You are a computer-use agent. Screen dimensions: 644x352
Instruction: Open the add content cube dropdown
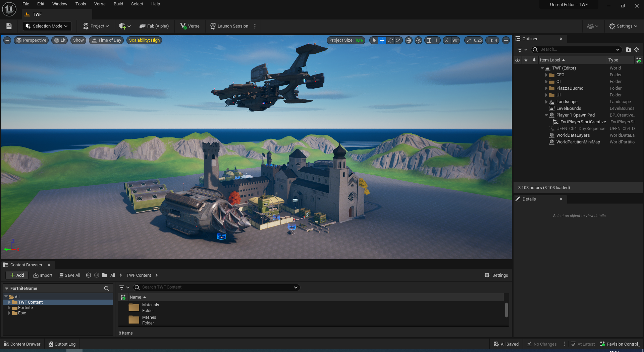[x=125, y=26]
